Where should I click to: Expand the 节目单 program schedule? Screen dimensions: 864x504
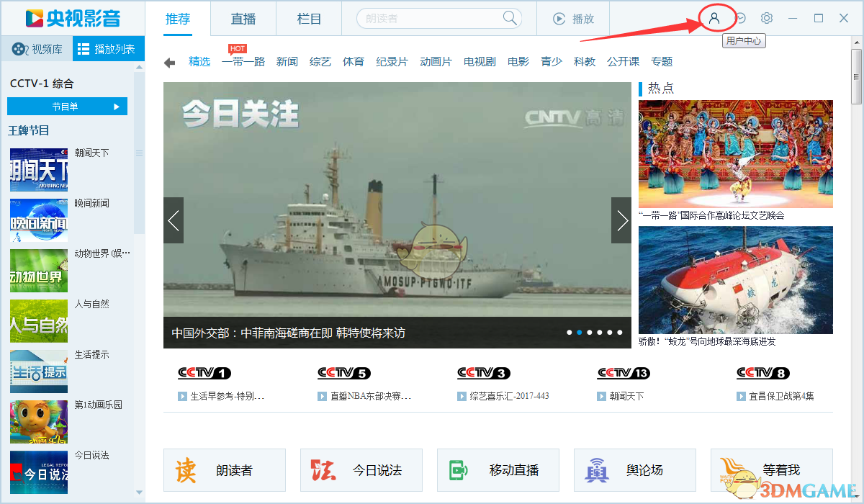[x=67, y=107]
